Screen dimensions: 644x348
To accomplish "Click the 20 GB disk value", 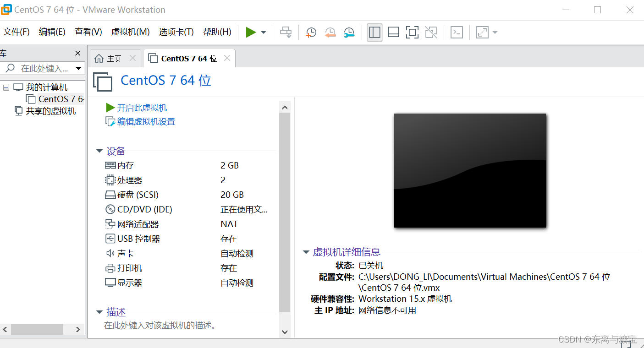I will click(x=232, y=195).
